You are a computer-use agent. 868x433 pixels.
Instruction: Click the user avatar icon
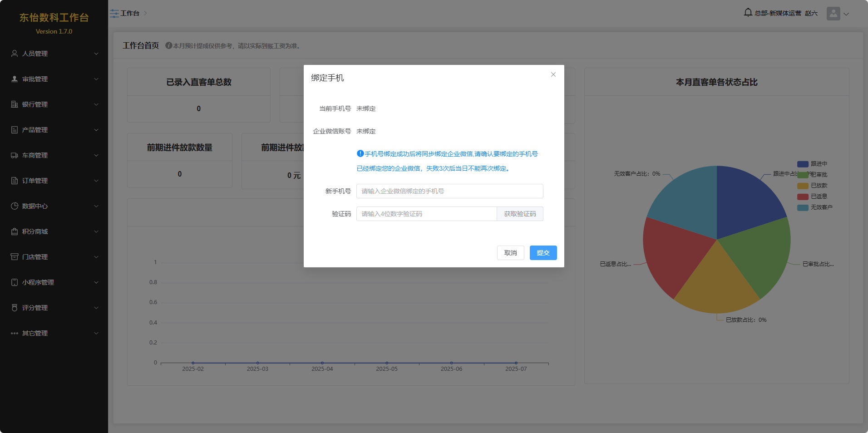(833, 14)
